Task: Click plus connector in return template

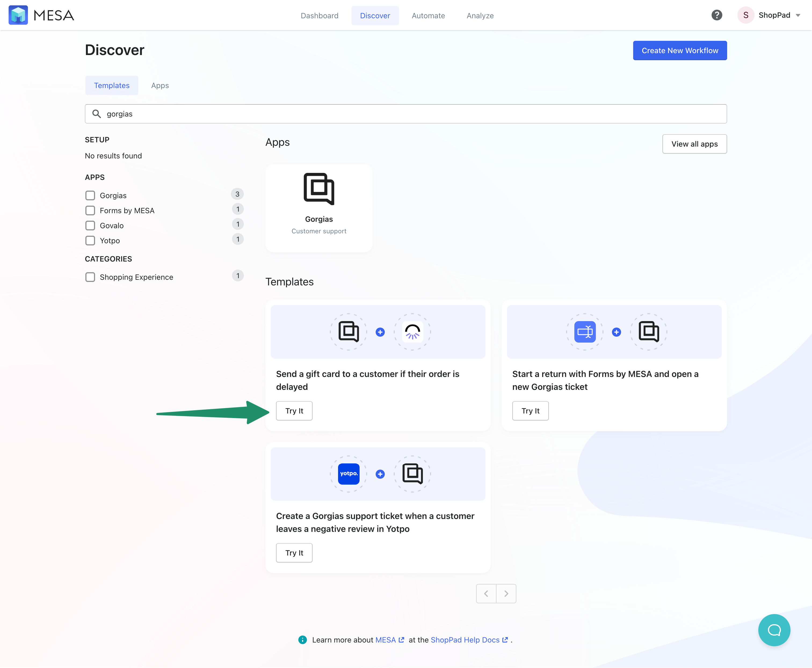Action: pyautogui.click(x=617, y=332)
